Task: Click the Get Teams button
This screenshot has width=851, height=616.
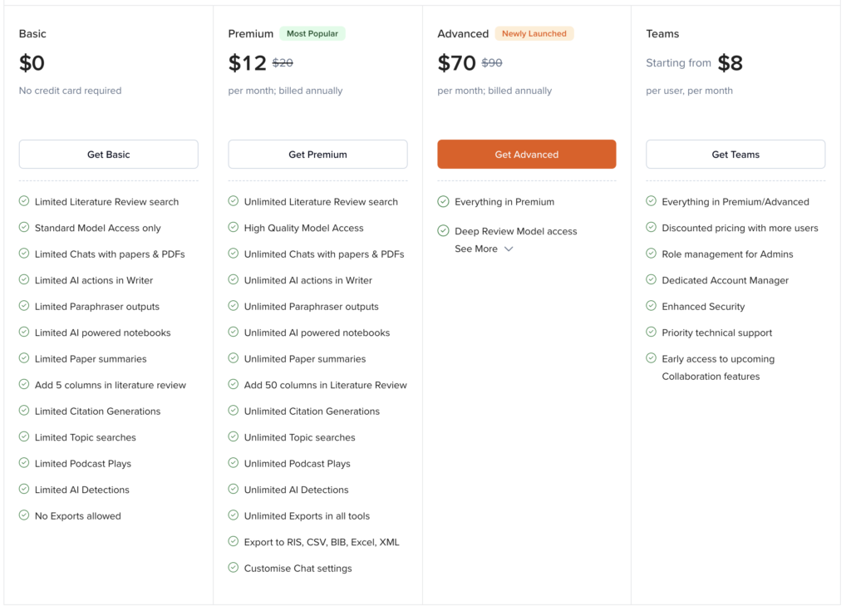Action: (735, 155)
